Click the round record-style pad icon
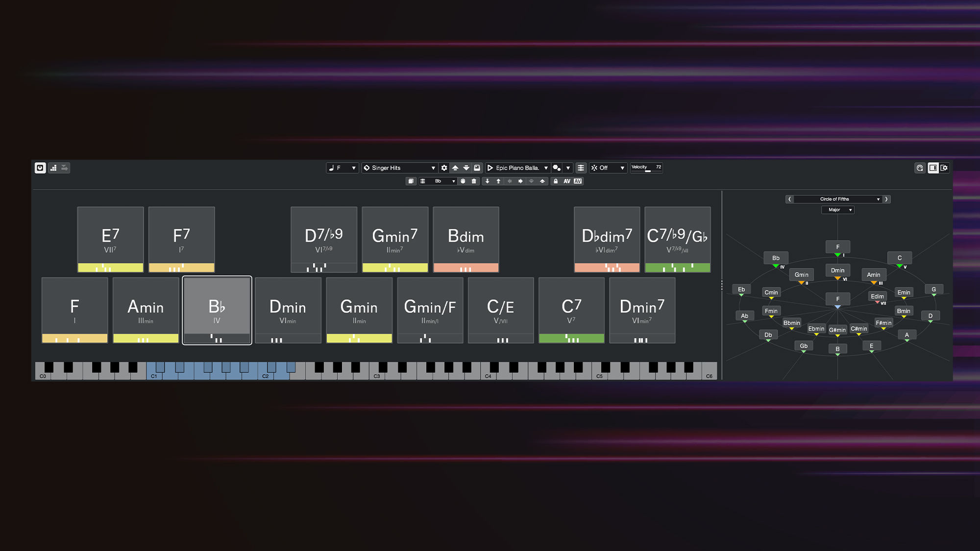 [x=463, y=181]
